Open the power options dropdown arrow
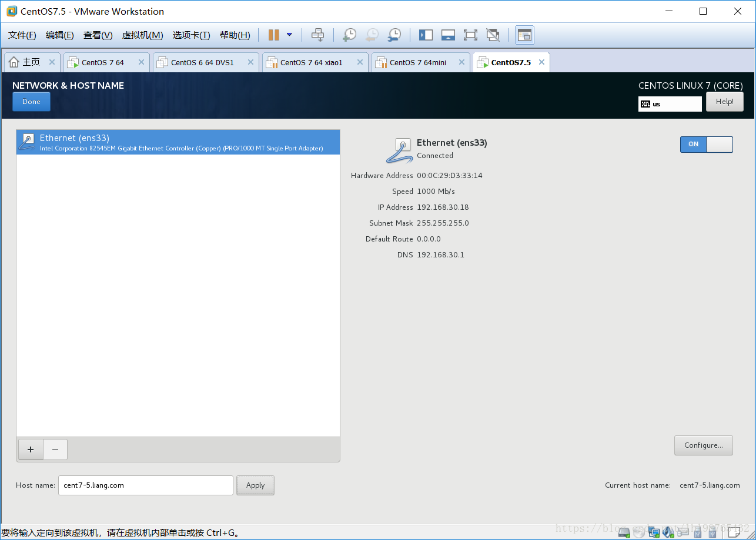Screen dimensions: 756x540 [289, 35]
